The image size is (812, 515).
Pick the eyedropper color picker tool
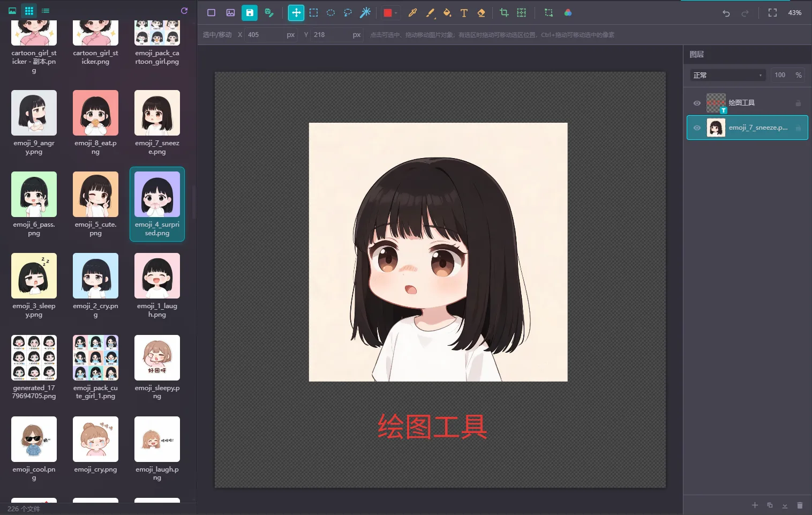412,13
